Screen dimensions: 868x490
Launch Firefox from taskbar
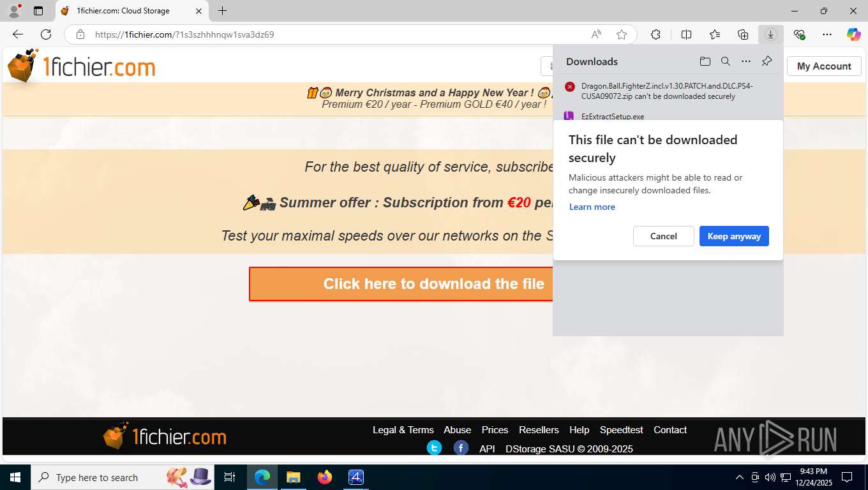coord(325,477)
